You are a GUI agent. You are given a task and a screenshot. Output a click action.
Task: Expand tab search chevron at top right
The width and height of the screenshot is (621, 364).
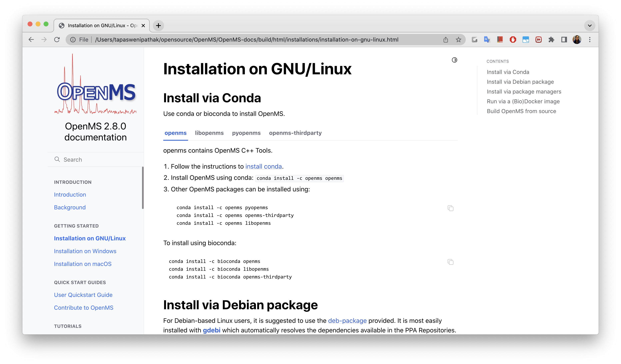(590, 26)
